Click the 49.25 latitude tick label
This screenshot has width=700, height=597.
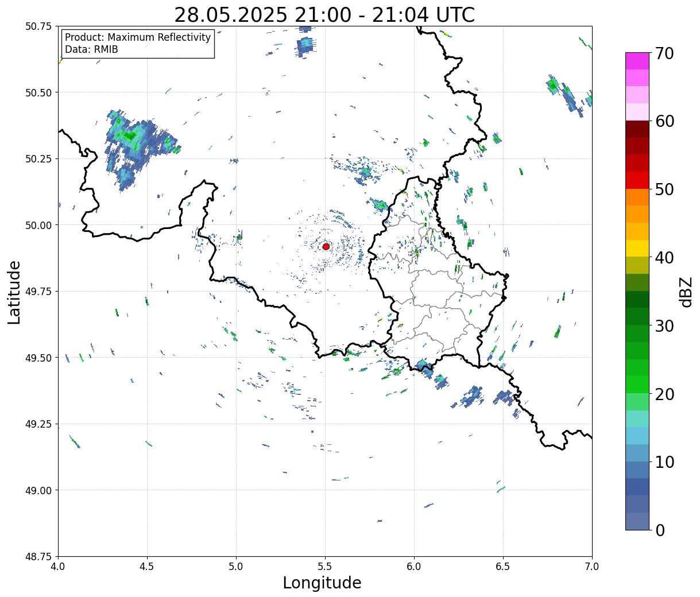[x=38, y=424]
